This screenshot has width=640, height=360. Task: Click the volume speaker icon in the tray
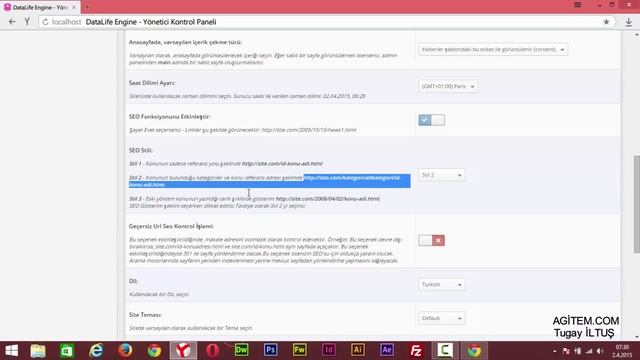[x=600, y=351]
